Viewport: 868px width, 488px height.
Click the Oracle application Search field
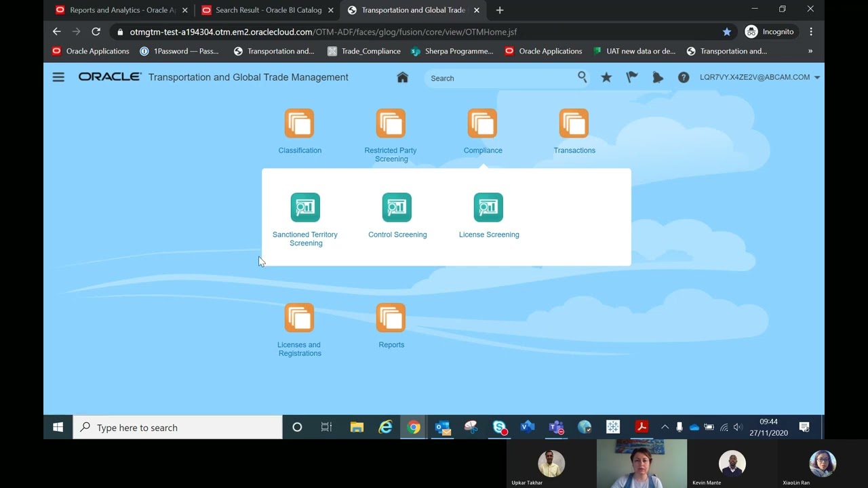500,78
